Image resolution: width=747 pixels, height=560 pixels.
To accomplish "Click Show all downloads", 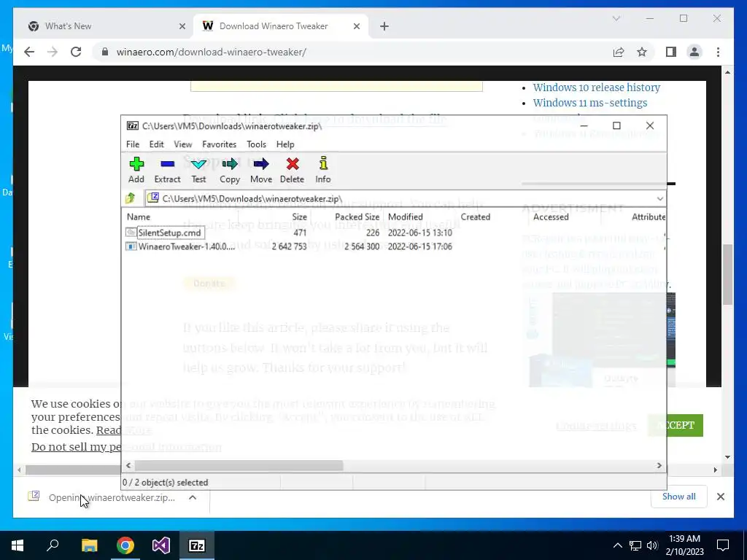I will point(678,497).
